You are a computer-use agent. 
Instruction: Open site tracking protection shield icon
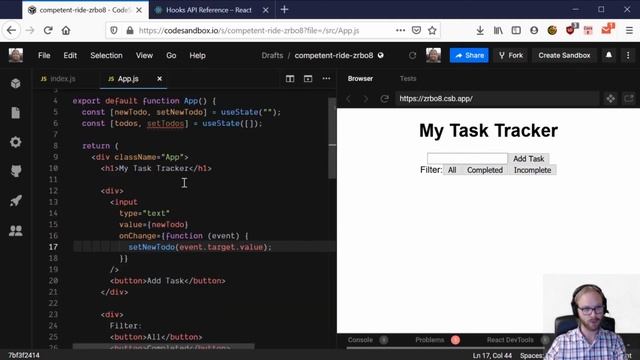114,30
